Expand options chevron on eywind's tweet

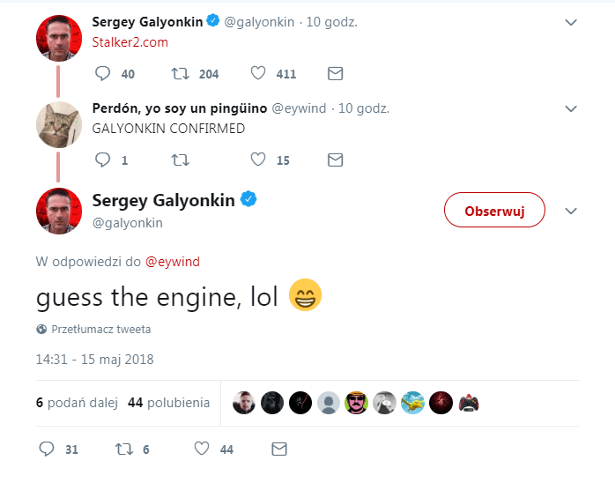tap(571, 107)
